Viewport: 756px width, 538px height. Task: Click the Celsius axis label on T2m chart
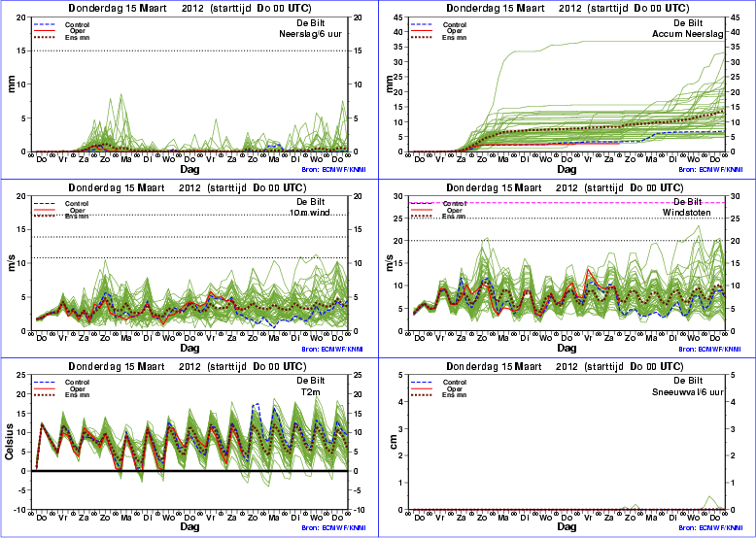[x=9, y=442]
